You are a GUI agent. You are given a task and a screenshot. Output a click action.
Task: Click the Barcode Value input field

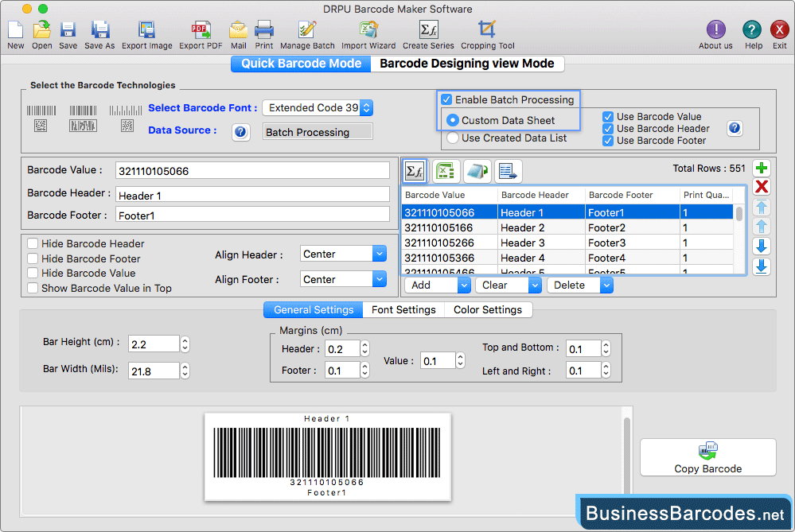tap(252, 171)
